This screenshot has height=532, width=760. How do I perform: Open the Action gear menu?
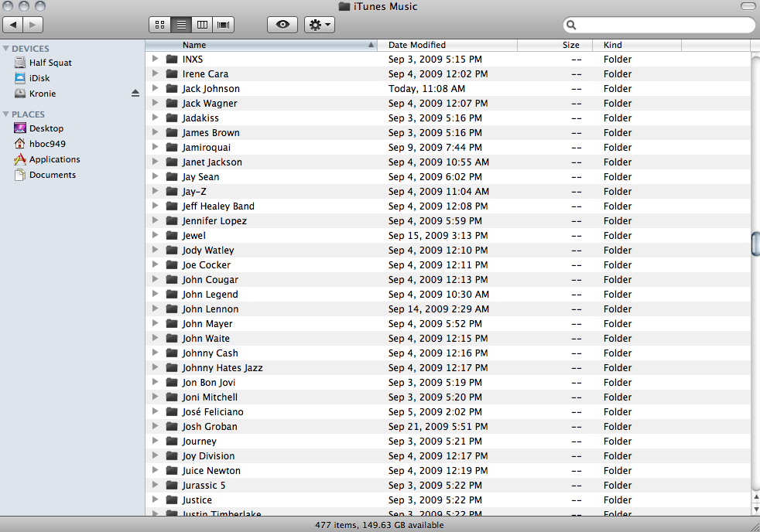click(x=319, y=24)
